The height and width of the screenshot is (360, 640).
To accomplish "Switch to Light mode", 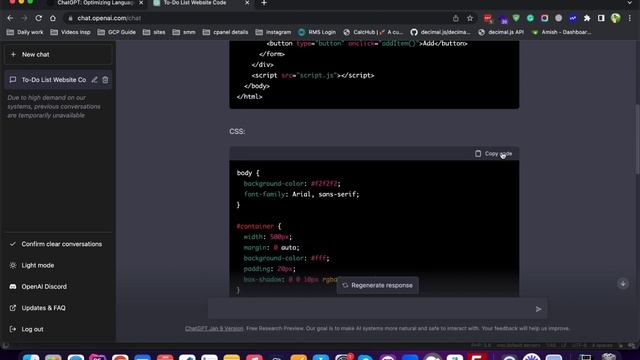I will coord(58,265).
